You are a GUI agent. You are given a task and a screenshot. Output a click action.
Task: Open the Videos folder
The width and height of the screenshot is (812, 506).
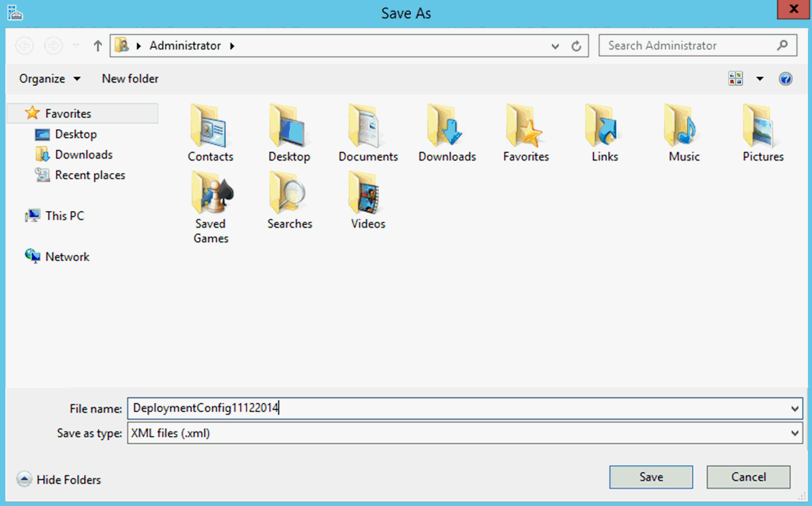tap(368, 201)
